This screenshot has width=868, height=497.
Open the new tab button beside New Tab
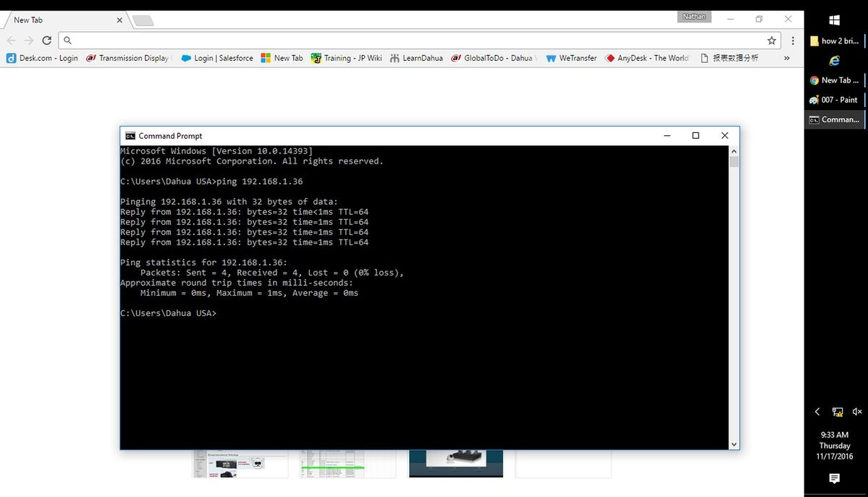click(x=143, y=21)
